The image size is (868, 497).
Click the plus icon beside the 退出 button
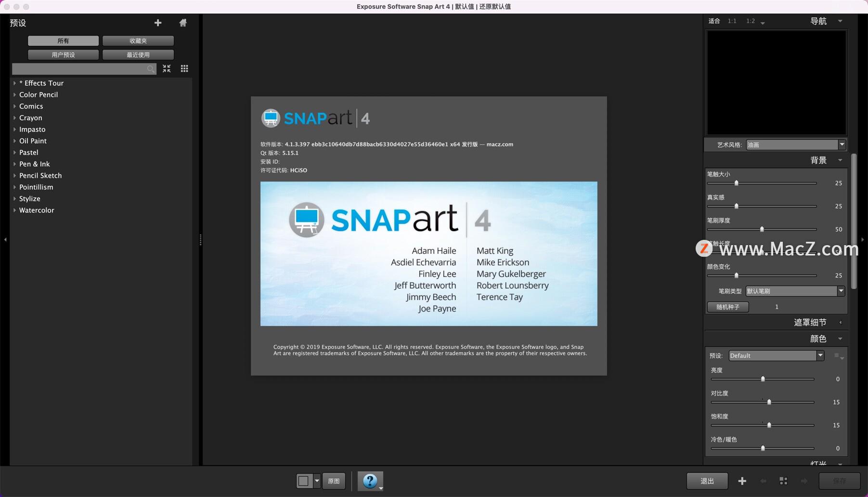tap(742, 481)
